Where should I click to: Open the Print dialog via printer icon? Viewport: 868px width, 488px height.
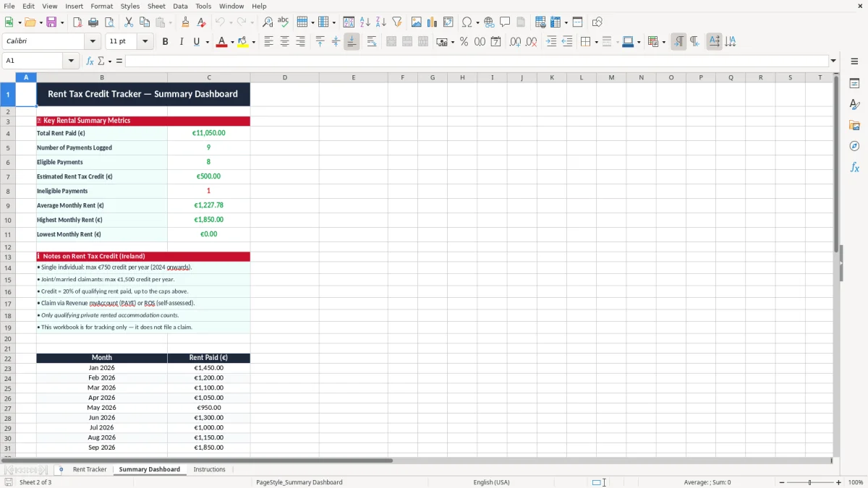click(x=93, y=22)
